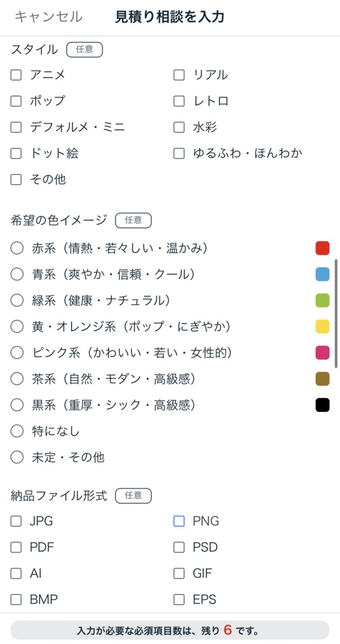Screen dimensions: 340x644
Task: Select 青系 color image option
Action: click(17, 274)
